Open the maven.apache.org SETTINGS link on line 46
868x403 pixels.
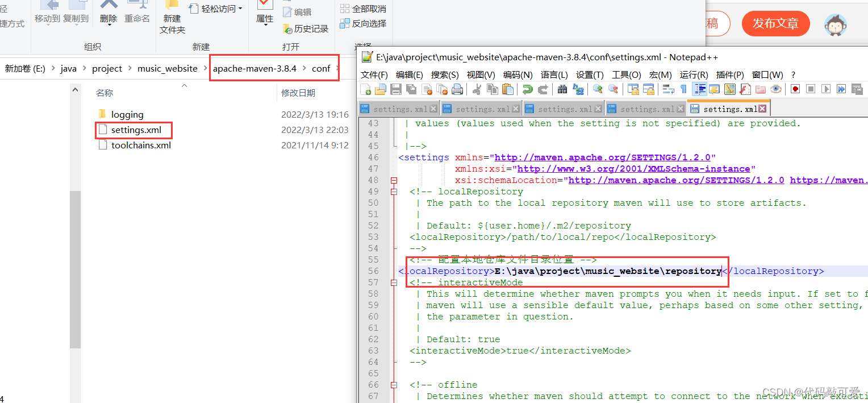[603, 157]
